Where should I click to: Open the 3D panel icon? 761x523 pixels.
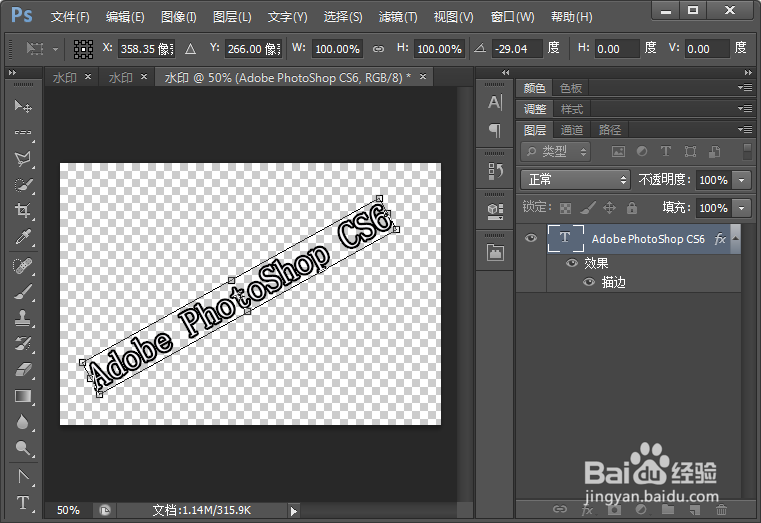[x=495, y=211]
